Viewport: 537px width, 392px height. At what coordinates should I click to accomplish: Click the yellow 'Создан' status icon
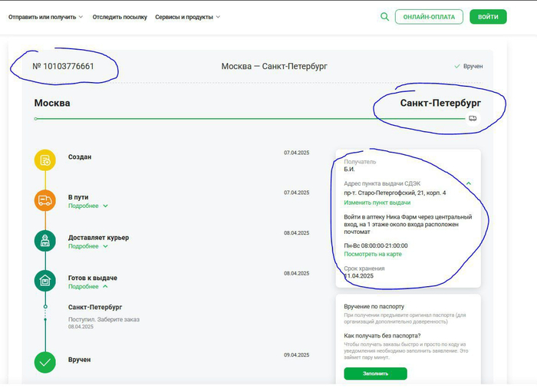[x=45, y=160]
